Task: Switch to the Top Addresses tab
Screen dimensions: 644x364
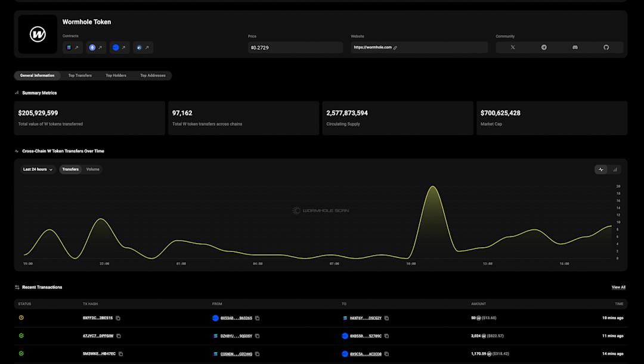Action: pos(153,76)
